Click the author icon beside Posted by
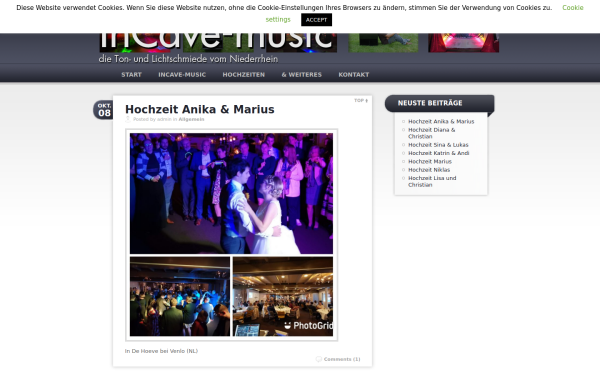Screen dimensions: 600x375 pos(128,119)
